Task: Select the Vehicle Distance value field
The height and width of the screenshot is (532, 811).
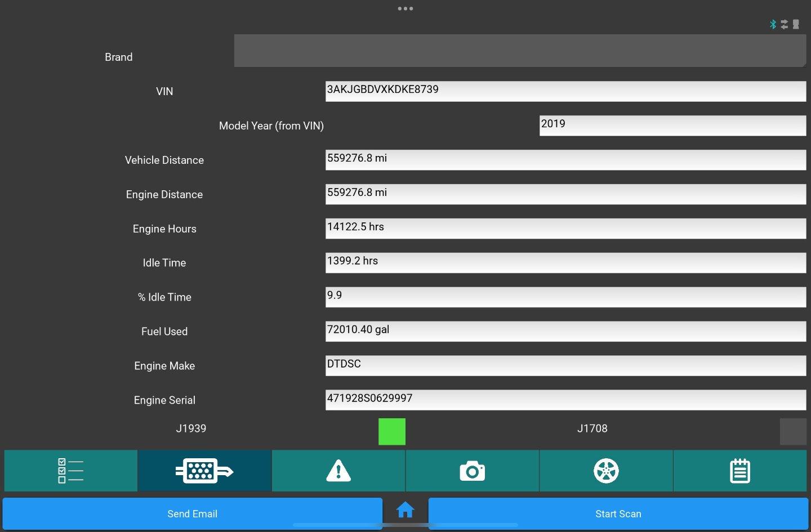Action: point(565,160)
